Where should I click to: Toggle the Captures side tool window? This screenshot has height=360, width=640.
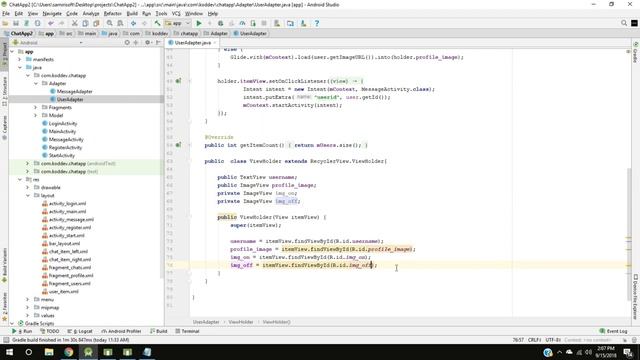4,128
